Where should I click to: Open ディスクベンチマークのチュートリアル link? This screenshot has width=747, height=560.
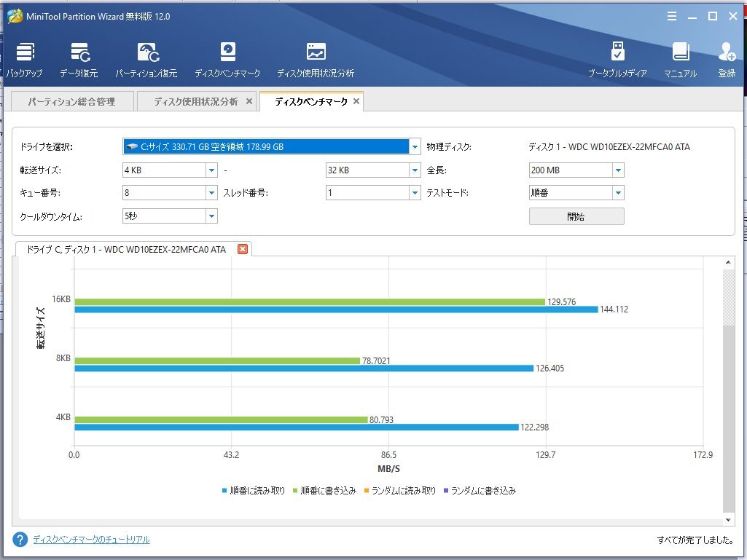click(x=92, y=540)
